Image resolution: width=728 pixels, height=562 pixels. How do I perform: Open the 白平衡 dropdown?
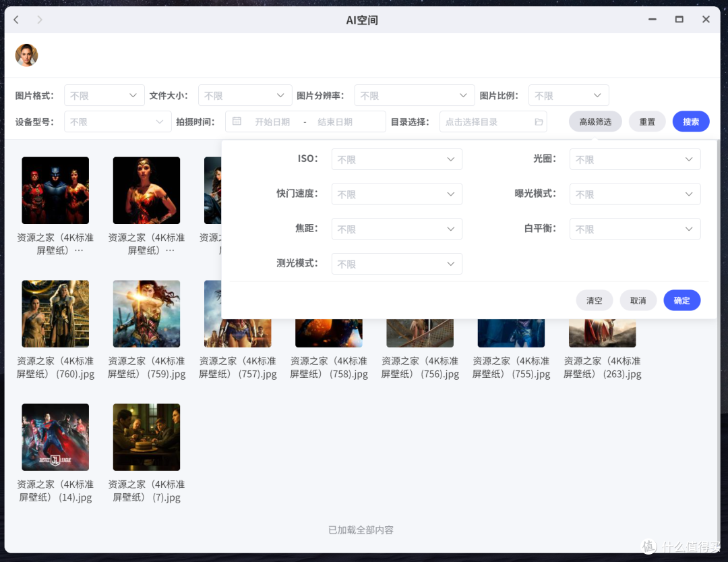coord(635,229)
